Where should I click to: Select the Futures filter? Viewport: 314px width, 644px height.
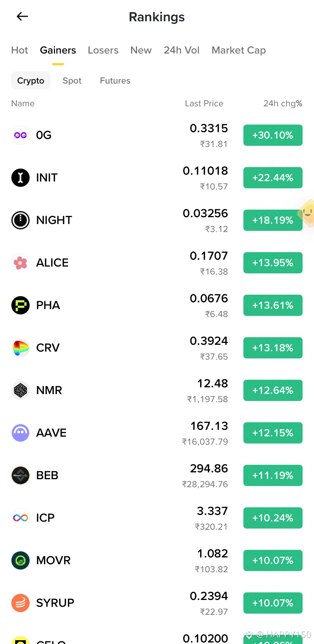pyautogui.click(x=115, y=80)
